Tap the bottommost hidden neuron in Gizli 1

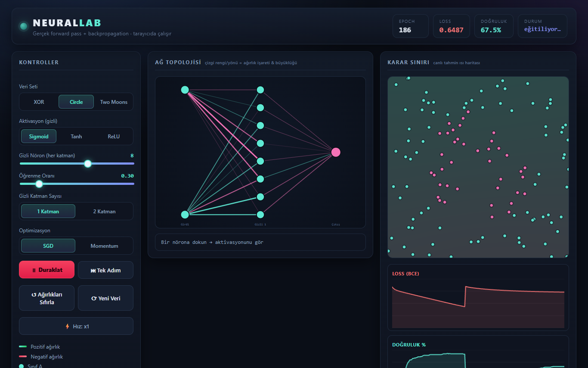click(260, 215)
